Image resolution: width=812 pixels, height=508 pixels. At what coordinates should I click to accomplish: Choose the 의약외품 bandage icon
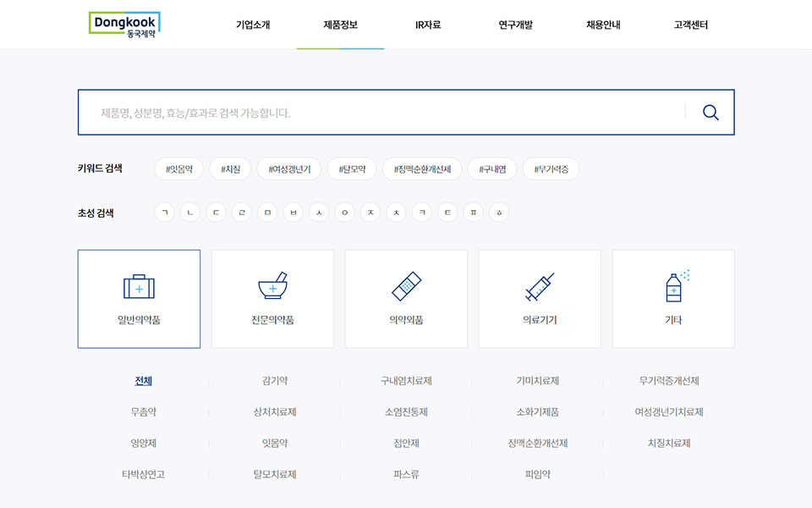click(x=406, y=288)
